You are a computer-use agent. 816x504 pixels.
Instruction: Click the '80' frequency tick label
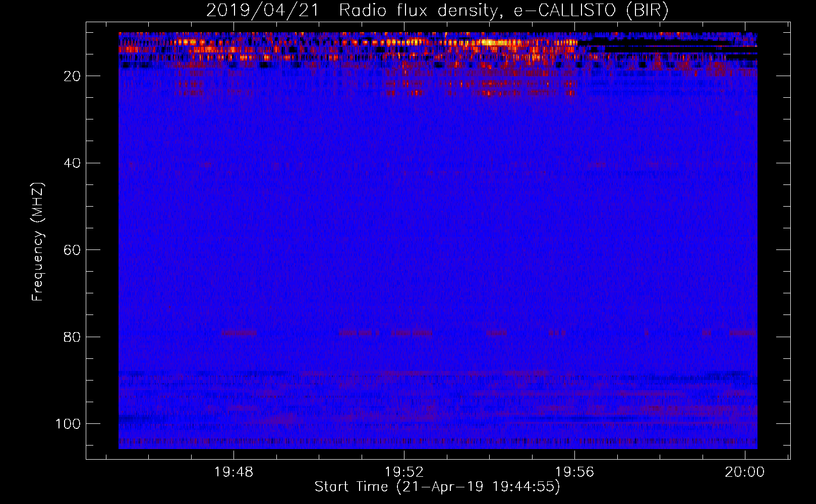pyautogui.click(x=73, y=337)
